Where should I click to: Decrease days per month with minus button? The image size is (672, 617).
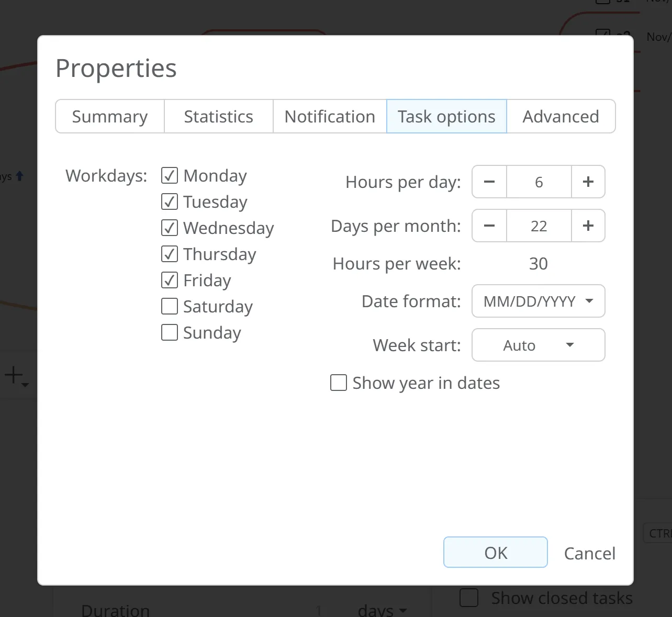[x=489, y=226]
